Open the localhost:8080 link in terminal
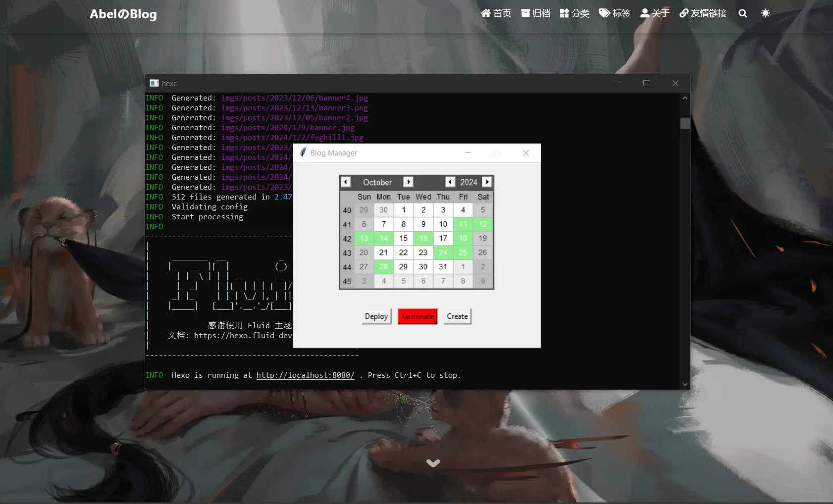The width and height of the screenshot is (833, 504). (x=305, y=375)
